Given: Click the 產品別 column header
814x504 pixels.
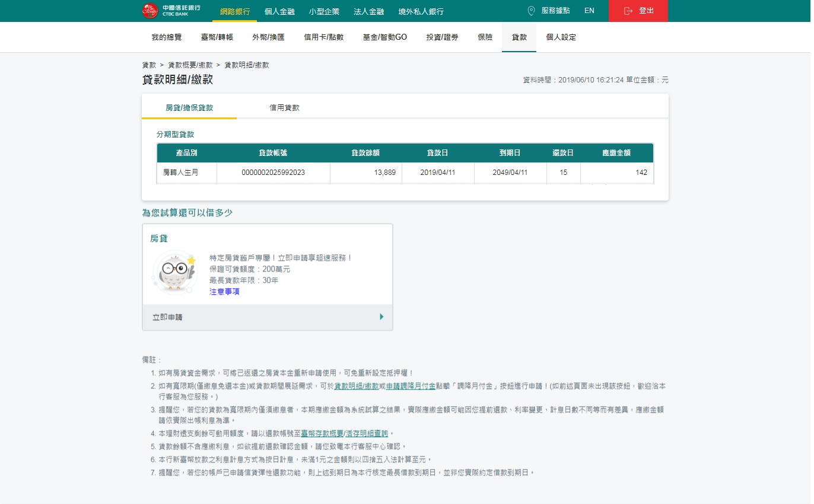Looking at the screenshot, I should click(187, 152).
